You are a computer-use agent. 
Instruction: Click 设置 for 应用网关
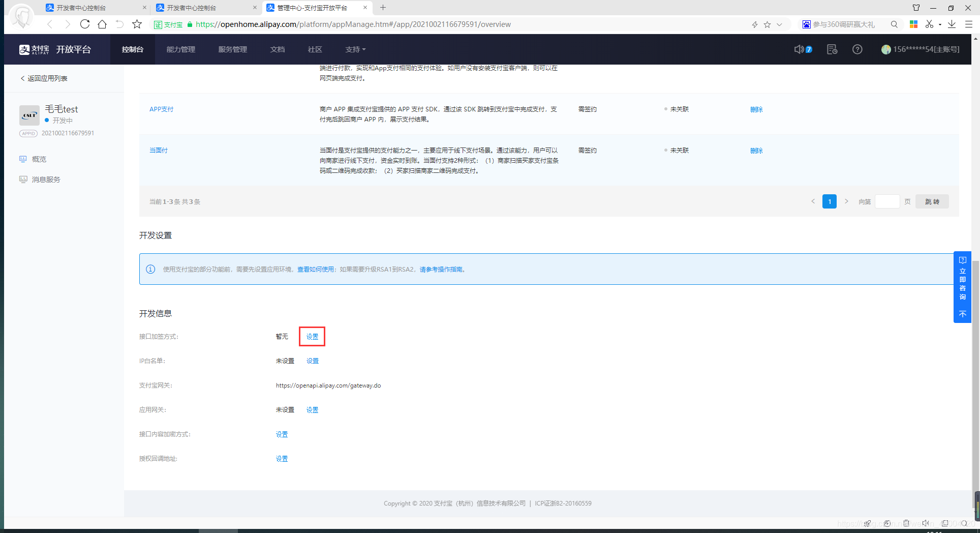point(312,410)
